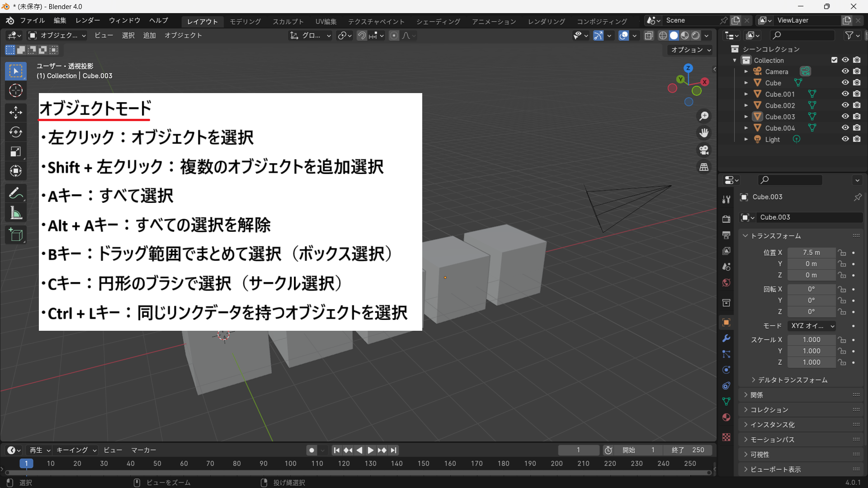Expand Cube.004 in the outliner tree
The width and height of the screenshot is (868, 488).
(746, 128)
